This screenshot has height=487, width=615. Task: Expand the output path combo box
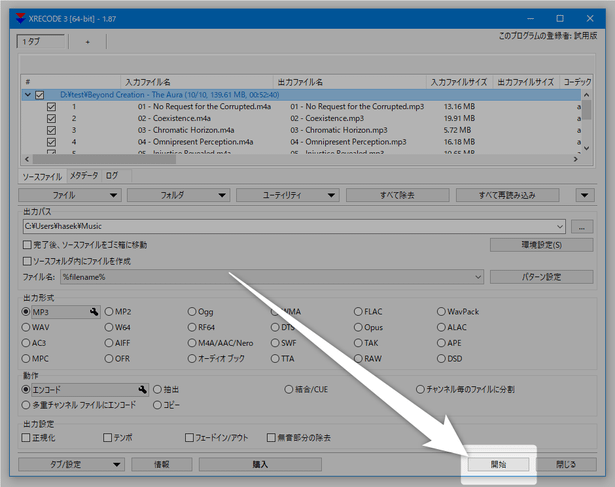tap(560, 227)
